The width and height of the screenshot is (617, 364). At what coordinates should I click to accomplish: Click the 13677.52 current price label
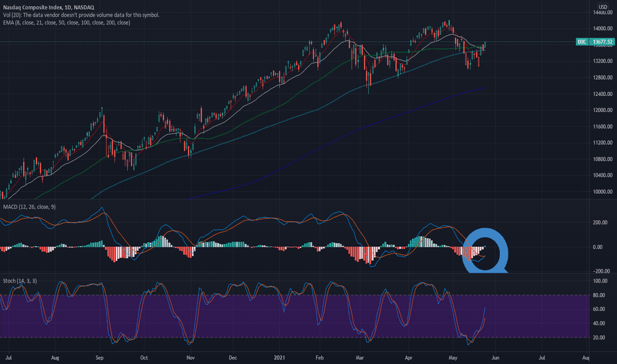(603, 42)
